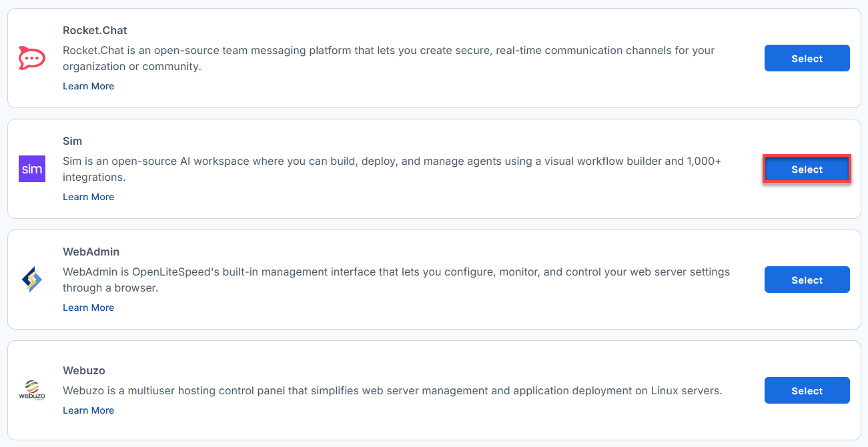Select the Rocket.Chat application
Screen dimensions: 868x447
807,58
